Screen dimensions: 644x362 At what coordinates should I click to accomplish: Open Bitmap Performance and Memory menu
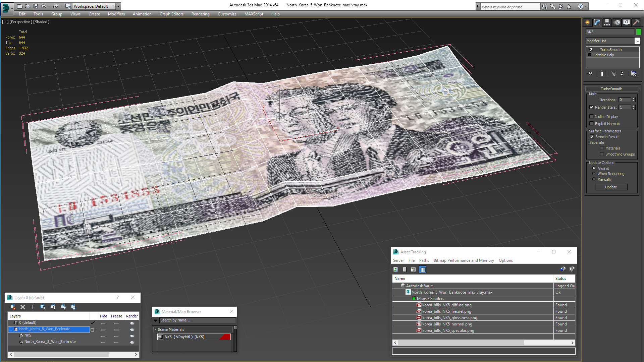coord(464,260)
